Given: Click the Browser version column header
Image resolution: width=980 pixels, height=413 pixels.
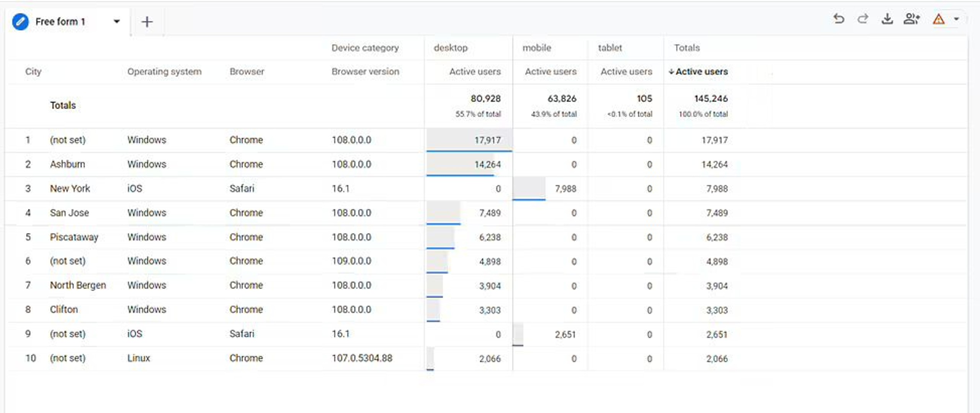Looking at the screenshot, I should click(x=365, y=72).
